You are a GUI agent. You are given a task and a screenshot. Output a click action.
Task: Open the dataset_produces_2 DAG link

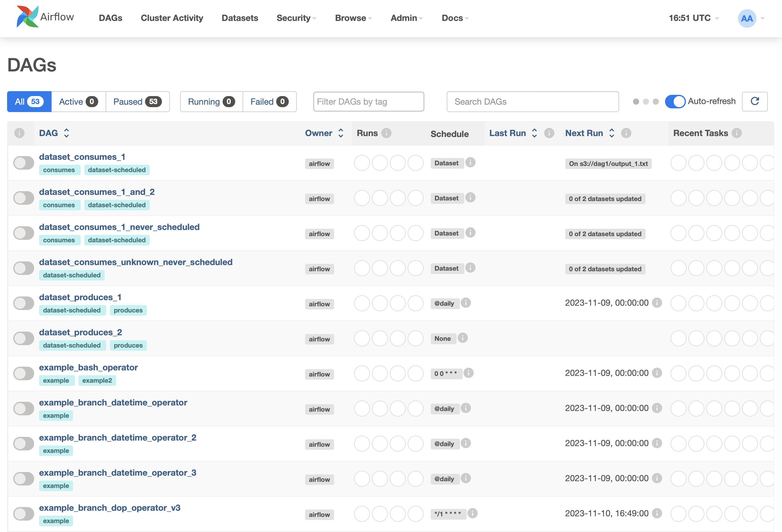80,332
